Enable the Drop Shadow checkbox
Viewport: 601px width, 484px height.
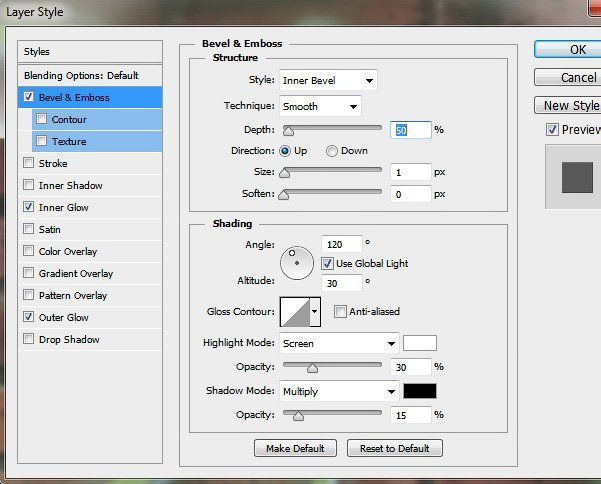tap(28, 339)
